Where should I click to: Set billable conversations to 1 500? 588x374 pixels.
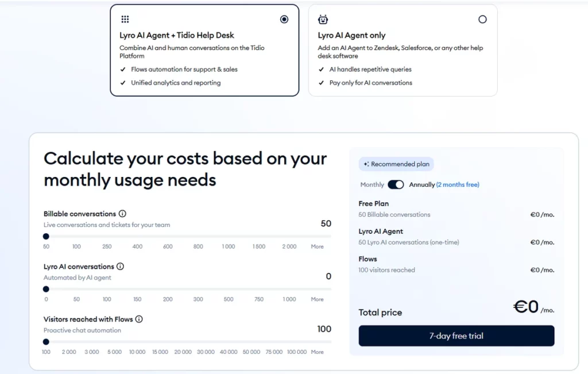point(259,246)
